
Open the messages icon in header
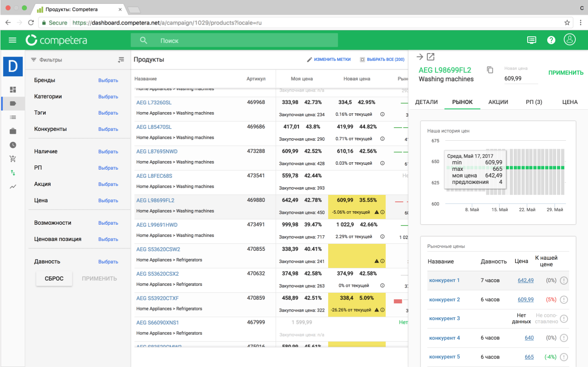(531, 40)
